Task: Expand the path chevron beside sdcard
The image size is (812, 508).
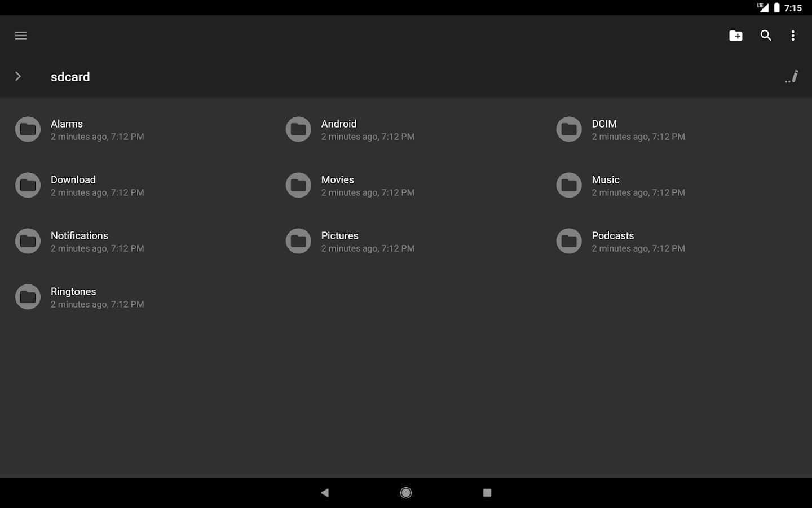Action: pyautogui.click(x=18, y=77)
